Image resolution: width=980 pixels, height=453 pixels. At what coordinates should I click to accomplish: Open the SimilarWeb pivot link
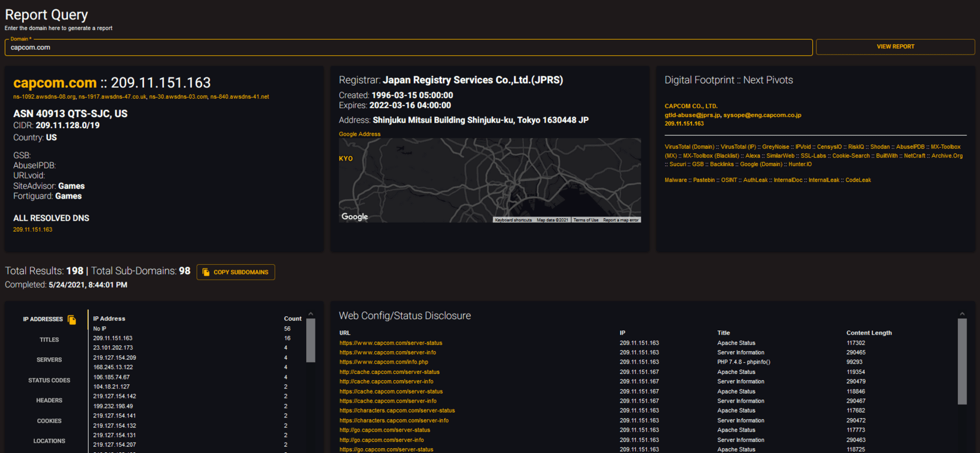[x=780, y=156]
